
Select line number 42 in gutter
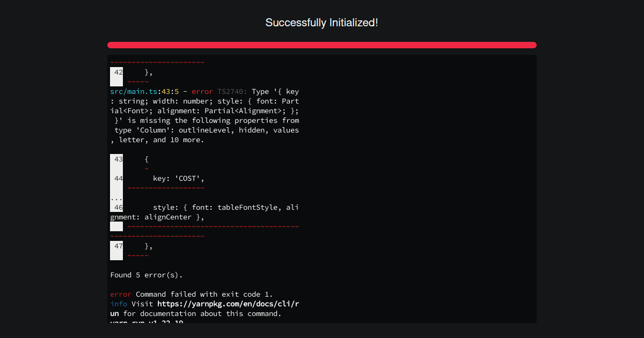(x=118, y=72)
